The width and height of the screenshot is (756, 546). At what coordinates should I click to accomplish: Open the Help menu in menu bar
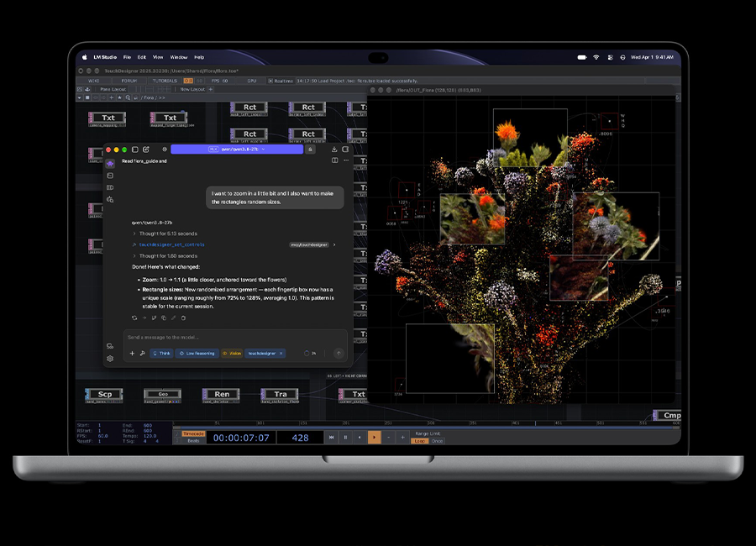[x=199, y=57]
